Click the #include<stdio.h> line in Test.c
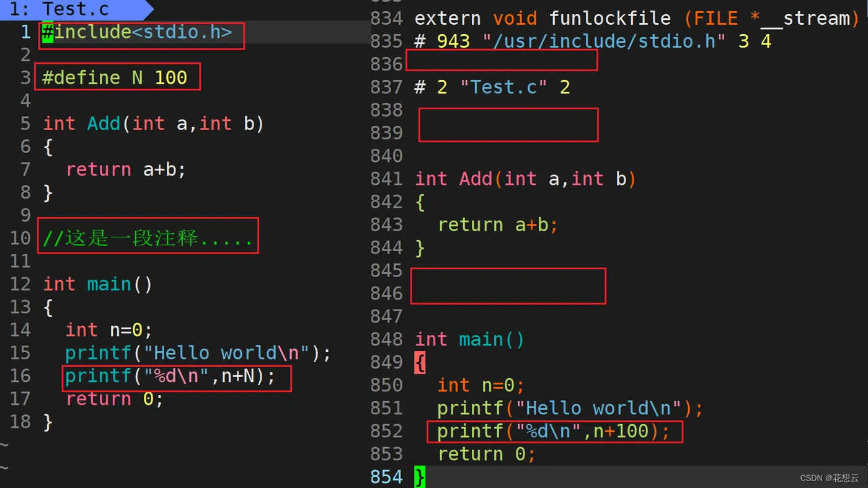 point(137,32)
